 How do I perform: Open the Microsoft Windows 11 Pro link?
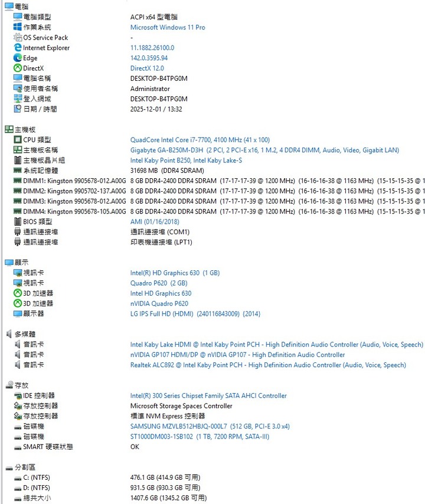168,27
